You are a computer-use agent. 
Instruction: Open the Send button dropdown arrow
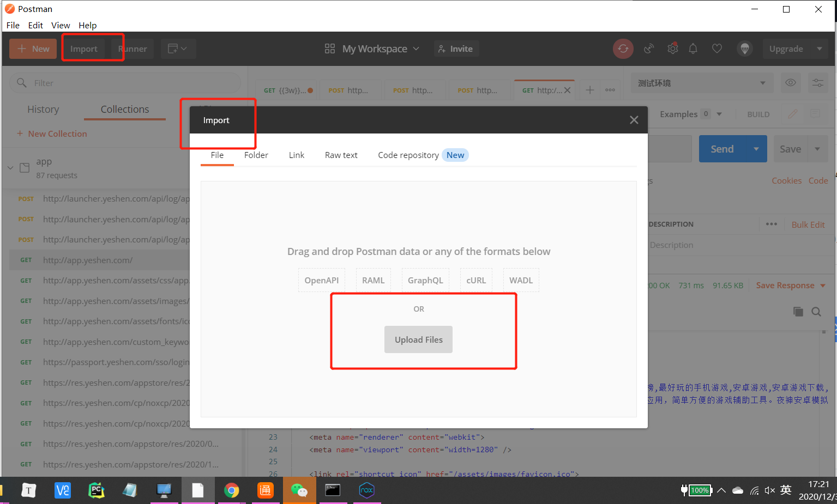pyautogui.click(x=756, y=149)
